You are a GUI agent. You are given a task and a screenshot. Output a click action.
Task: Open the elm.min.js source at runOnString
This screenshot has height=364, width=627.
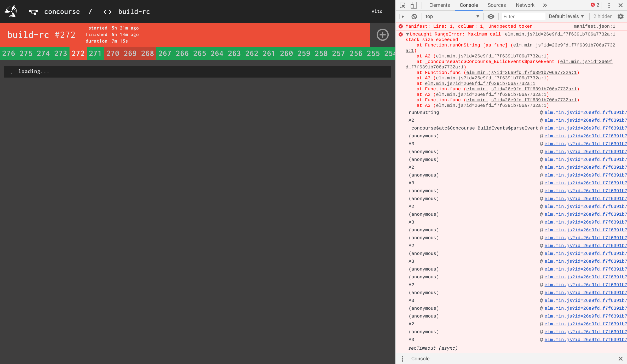click(x=585, y=112)
